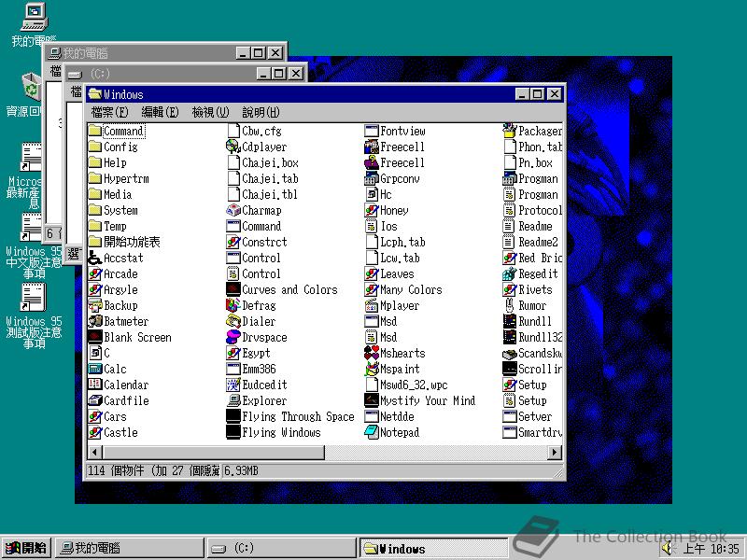Click the System folder
This screenshot has height=560, width=747.
click(x=113, y=210)
